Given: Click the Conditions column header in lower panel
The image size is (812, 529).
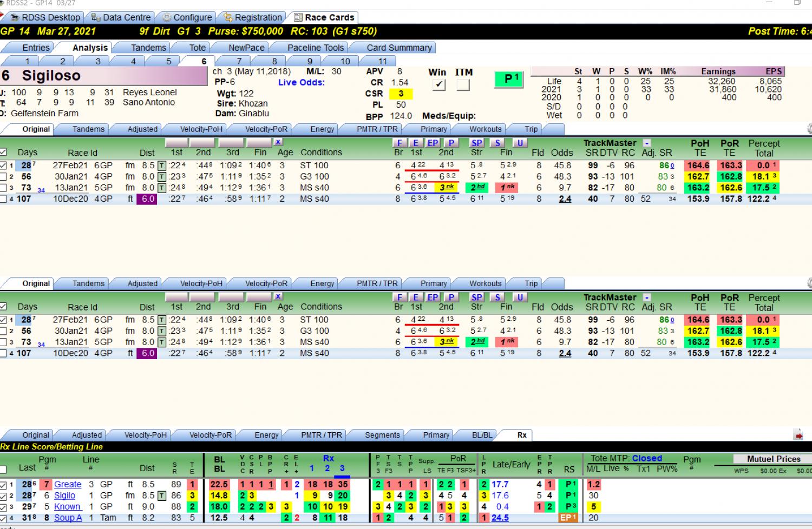Looking at the screenshot, I should [x=321, y=307].
